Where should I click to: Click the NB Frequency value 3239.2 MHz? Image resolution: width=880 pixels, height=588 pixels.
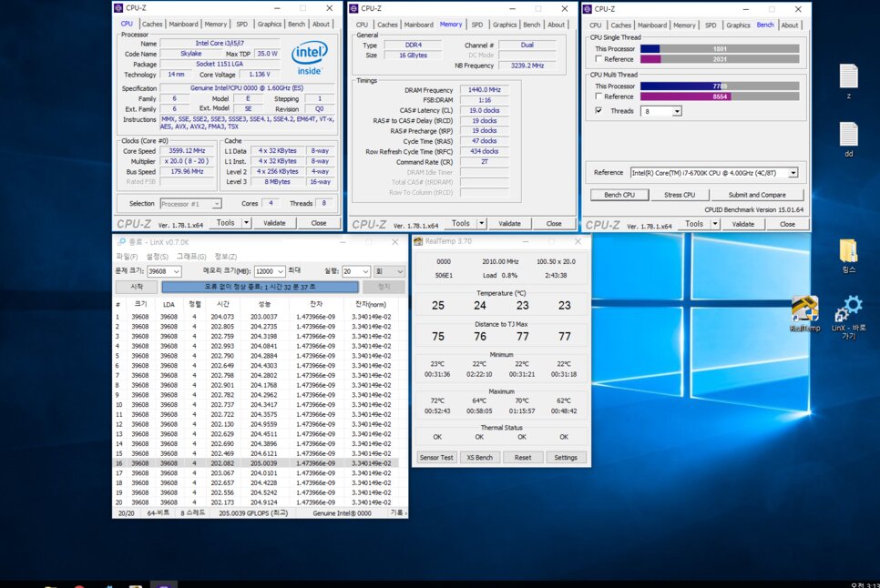[x=527, y=66]
